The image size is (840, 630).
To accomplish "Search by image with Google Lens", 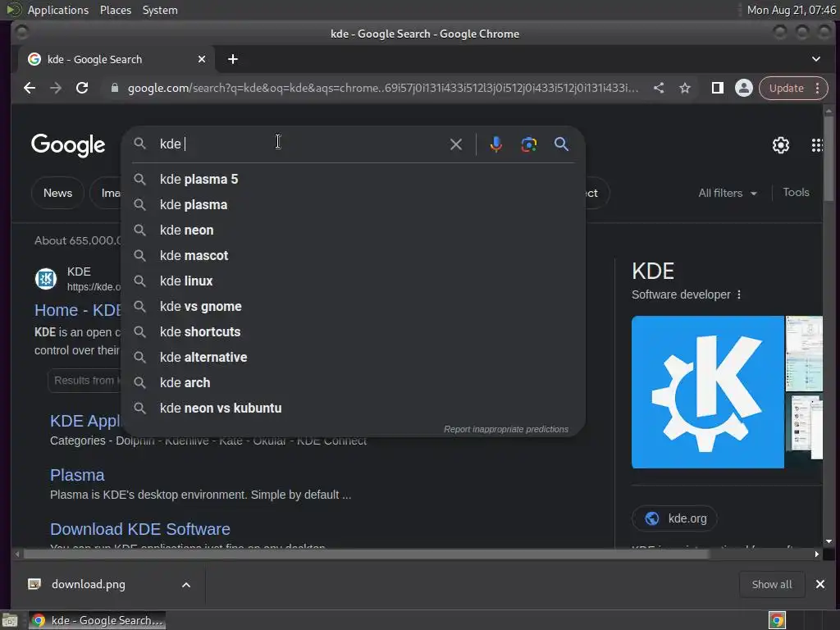I will point(529,144).
